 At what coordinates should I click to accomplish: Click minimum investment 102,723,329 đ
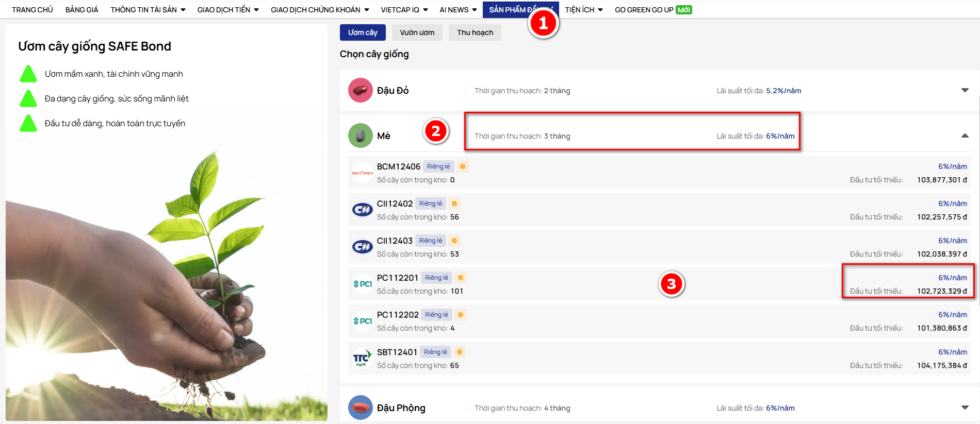(x=942, y=291)
